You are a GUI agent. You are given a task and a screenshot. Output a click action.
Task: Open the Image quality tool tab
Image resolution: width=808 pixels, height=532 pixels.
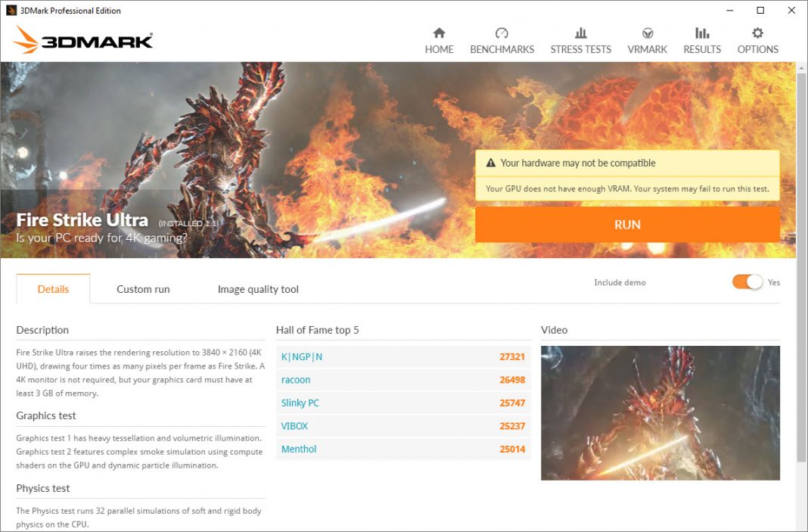point(258,289)
